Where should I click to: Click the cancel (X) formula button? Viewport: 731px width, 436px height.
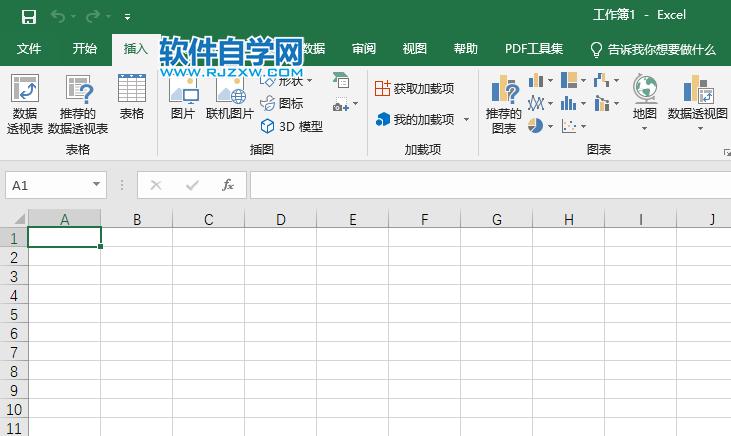coord(156,185)
